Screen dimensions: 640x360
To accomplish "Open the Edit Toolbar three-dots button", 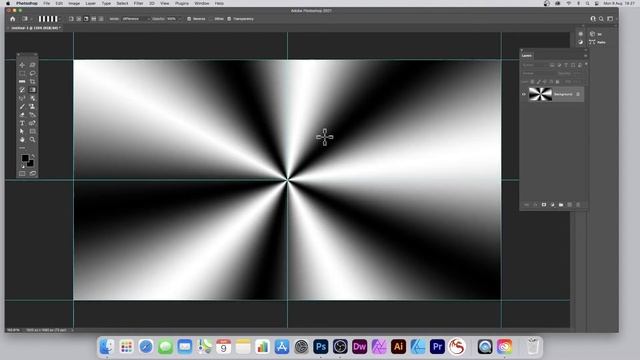I will point(22,148).
